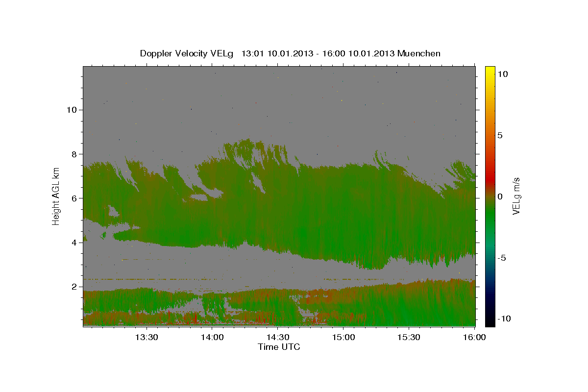
Task: Click the '13:30' time axis label
Action: click(146, 337)
